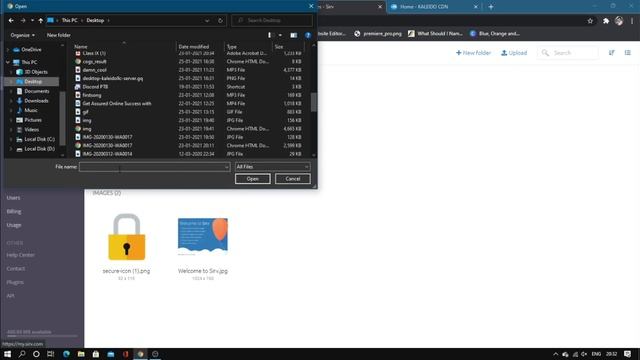The width and height of the screenshot is (640, 360).
Task: Click New folder in Sirv page
Action: coord(473,53)
